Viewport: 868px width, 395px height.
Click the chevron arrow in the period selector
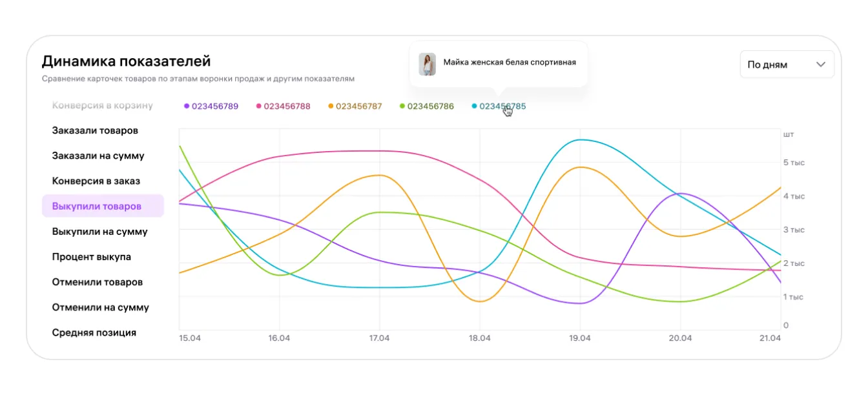click(821, 65)
